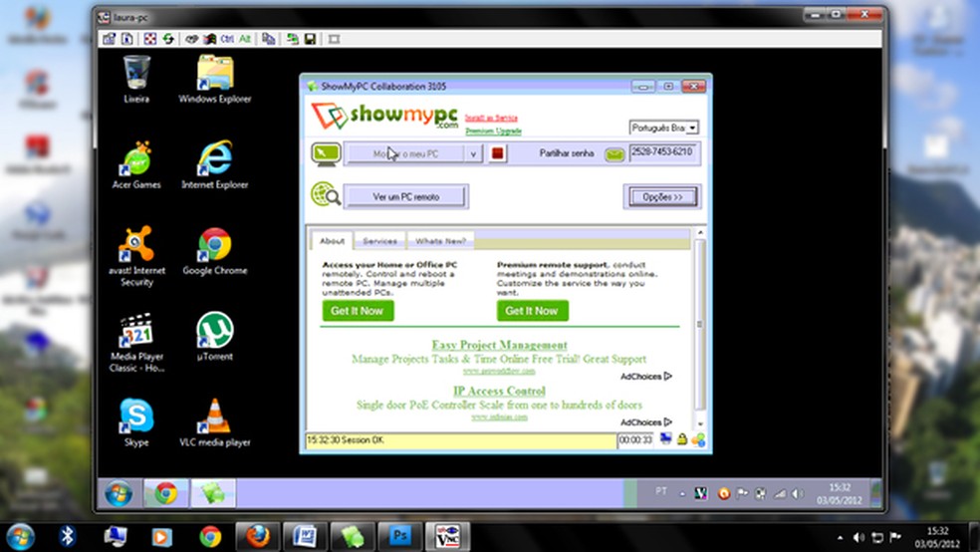Click scrollbar down arrow in ShowMyPC
Screen dimensions: 980x552
[x=700, y=423]
